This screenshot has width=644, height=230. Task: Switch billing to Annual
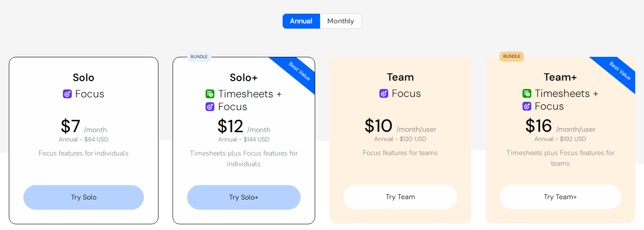[x=301, y=21]
